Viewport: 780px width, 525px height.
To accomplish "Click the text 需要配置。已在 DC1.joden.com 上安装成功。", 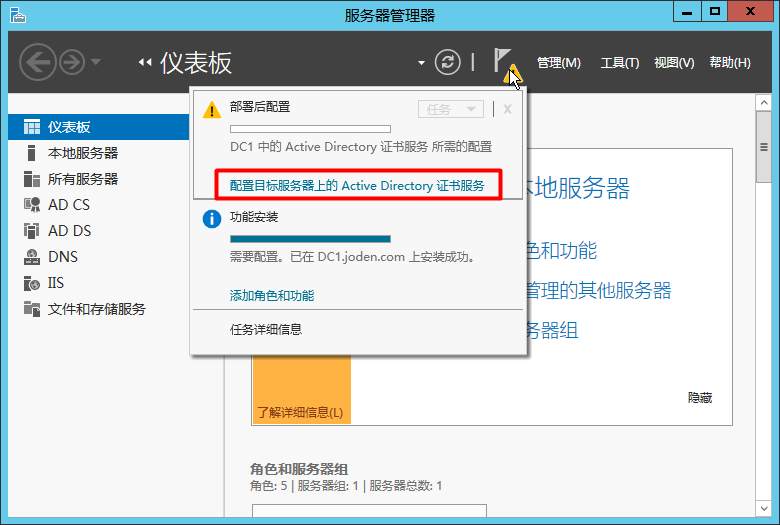I will 353,257.
